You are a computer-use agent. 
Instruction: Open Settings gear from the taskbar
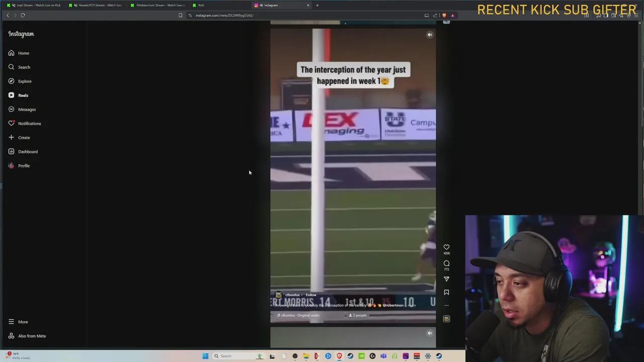coord(428,356)
